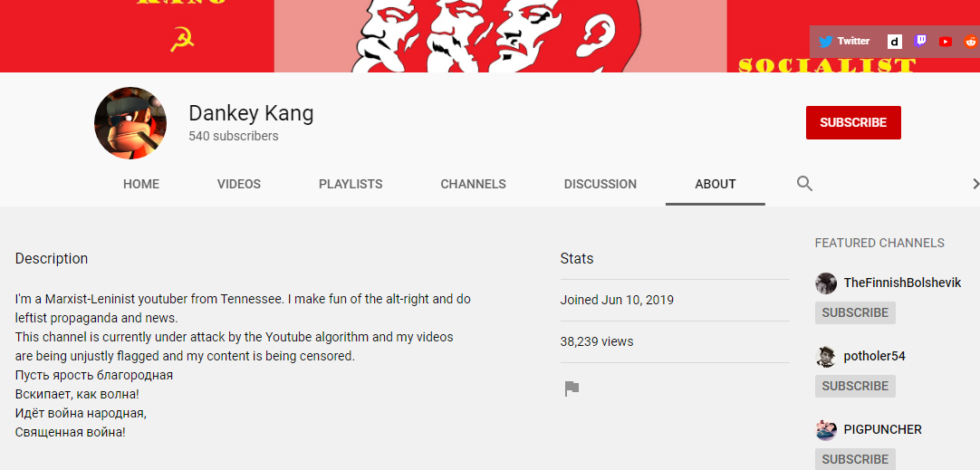Click the "leftist propaganda and news." line
This screenshot has width=980, height=470.
[96, 318]
